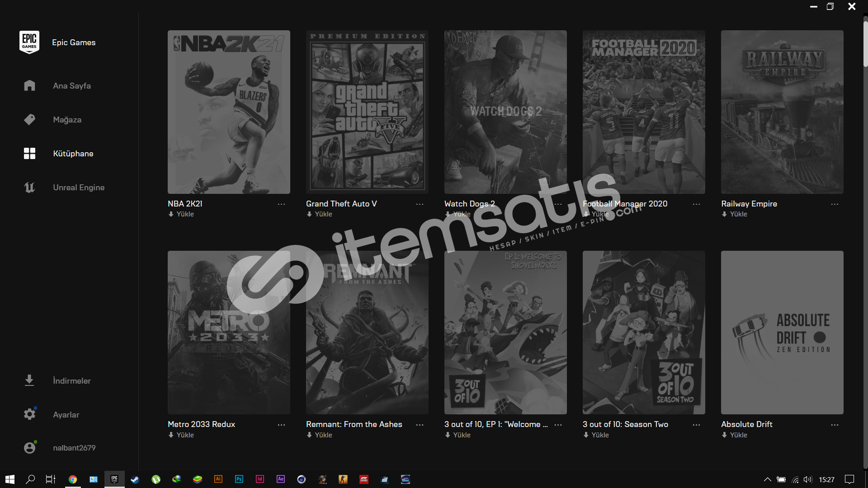This screenshot has height=488, width=868.
Task: Go to Kütüphane menu item
Action: tap(73, 153)
